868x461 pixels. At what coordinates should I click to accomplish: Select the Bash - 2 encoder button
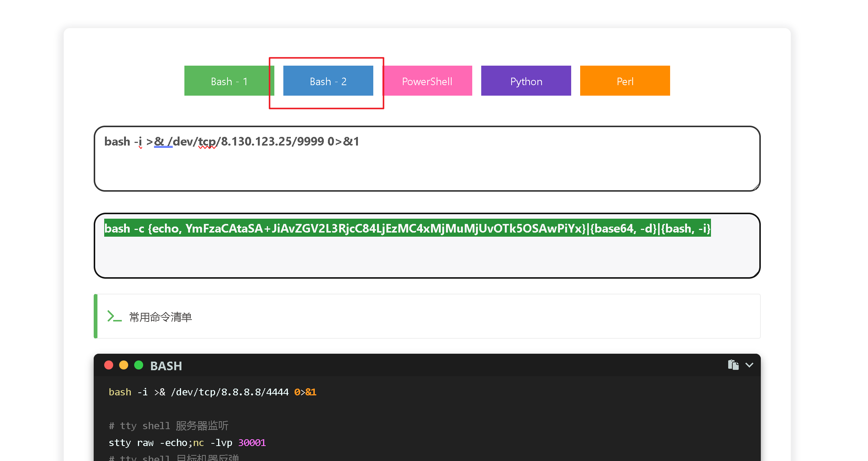pos(328,81)
